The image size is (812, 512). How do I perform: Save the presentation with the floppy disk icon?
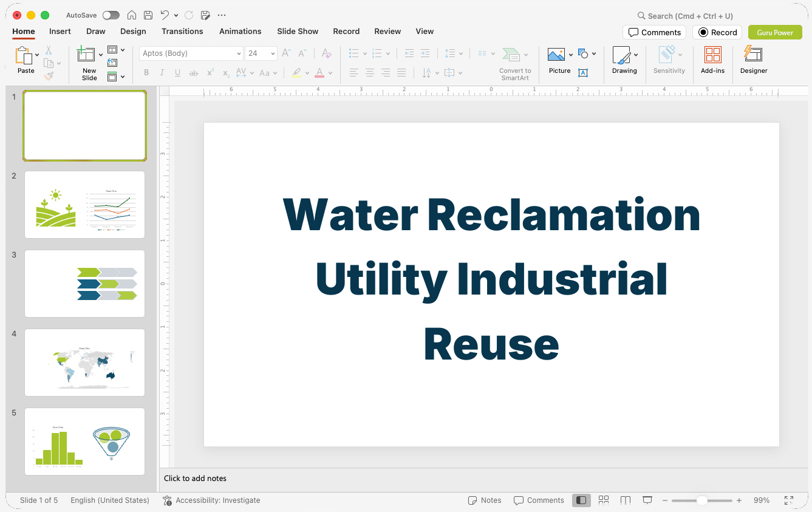click(x=148, y=15)
